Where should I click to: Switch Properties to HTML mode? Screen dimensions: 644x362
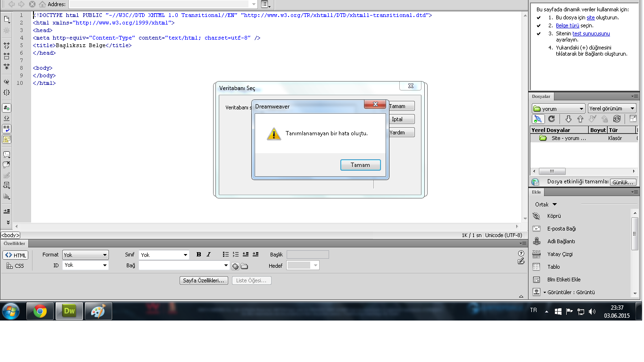pyautogui.click(x=16, y=255)
